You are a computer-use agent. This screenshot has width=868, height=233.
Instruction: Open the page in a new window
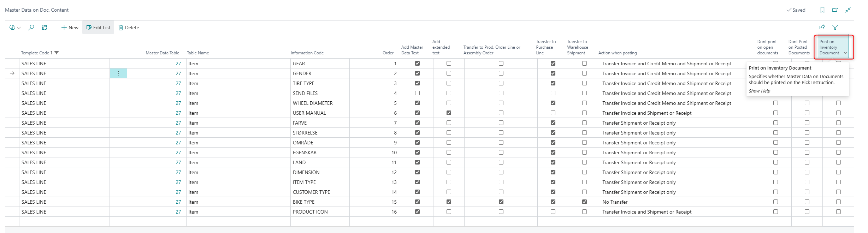835,10
